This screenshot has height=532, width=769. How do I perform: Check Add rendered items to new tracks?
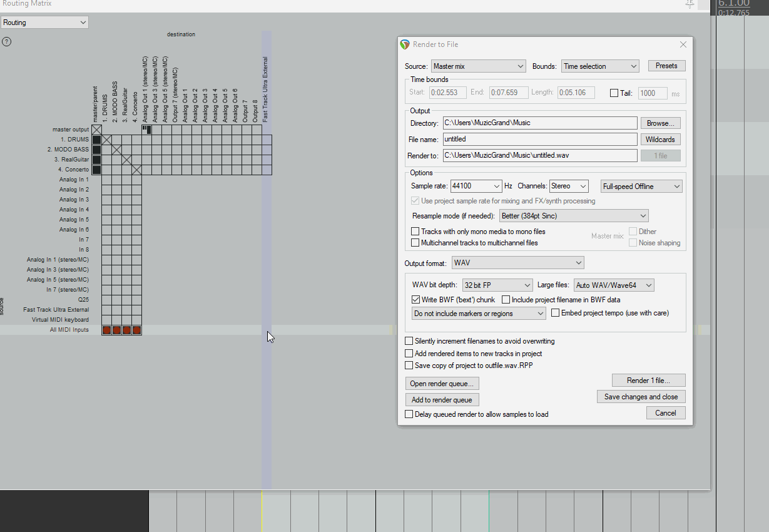click(409, 354)
